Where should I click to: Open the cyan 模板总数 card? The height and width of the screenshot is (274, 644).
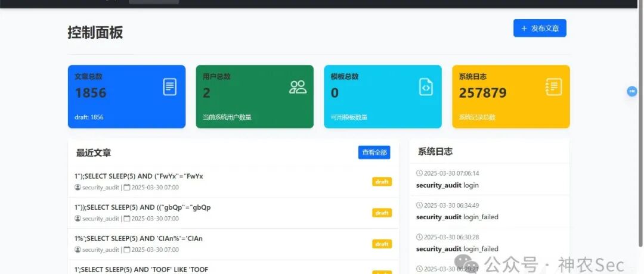pos(383,96)
